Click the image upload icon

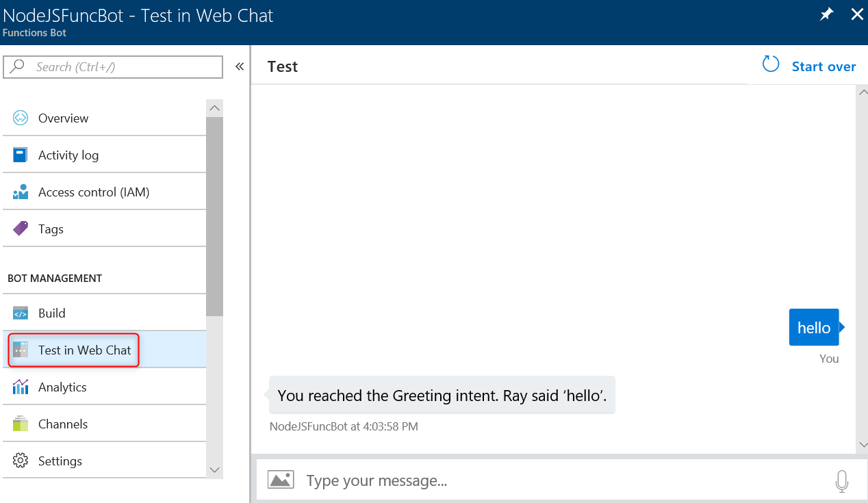(281, 480)
